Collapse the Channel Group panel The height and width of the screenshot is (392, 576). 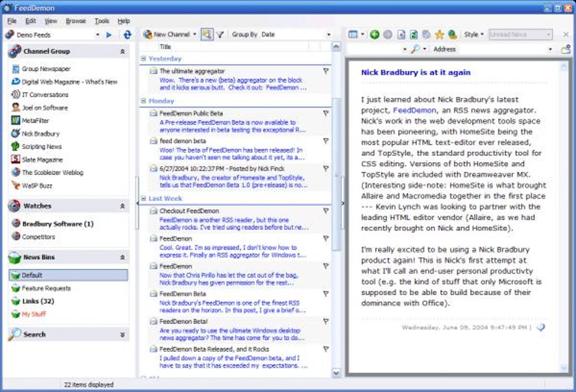click(x=123, y=51)
